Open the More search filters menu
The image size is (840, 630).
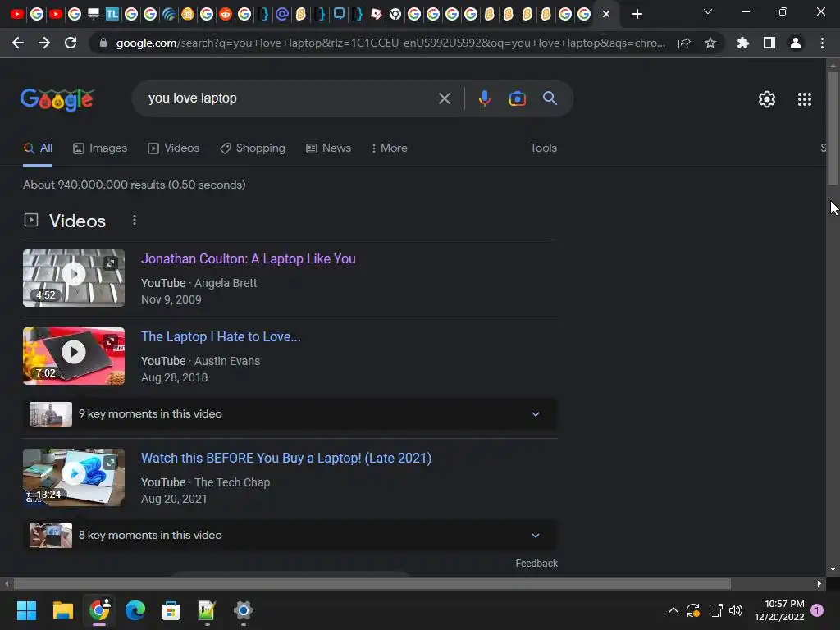389,148
